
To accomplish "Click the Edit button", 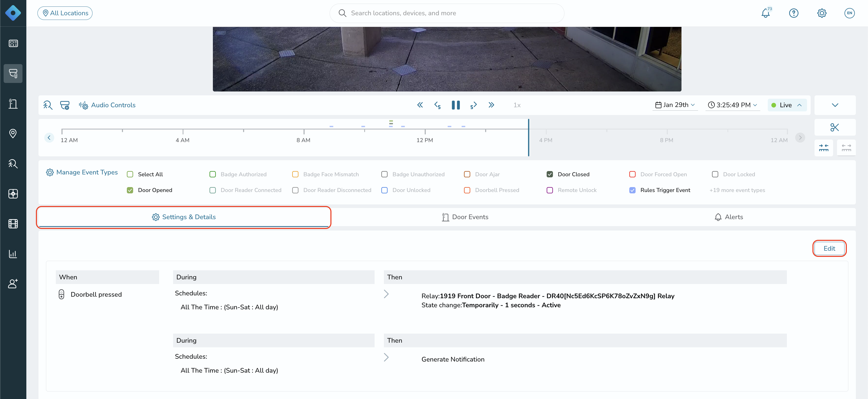I will 829,248.
